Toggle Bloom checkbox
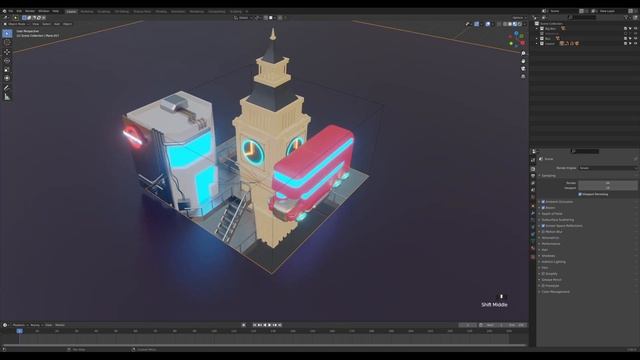 click(543, 208)
